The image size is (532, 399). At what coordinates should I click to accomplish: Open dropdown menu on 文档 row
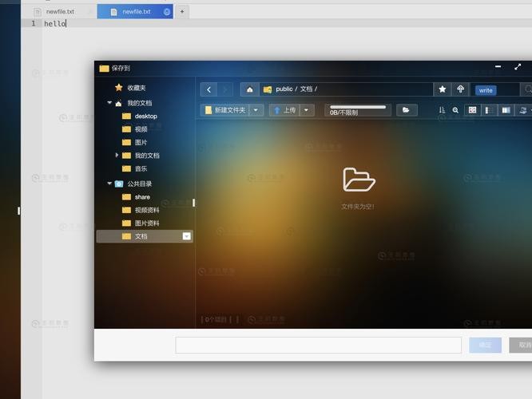pos(187,236)
